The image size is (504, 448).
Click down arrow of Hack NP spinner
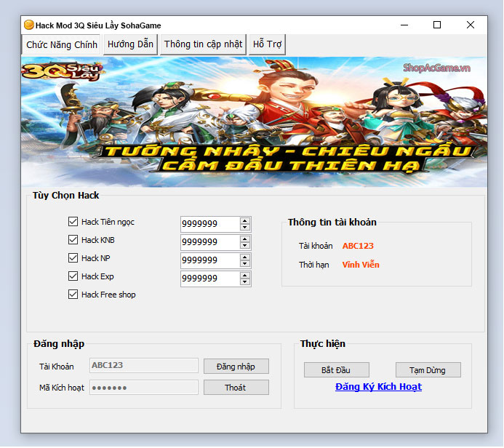245,264
